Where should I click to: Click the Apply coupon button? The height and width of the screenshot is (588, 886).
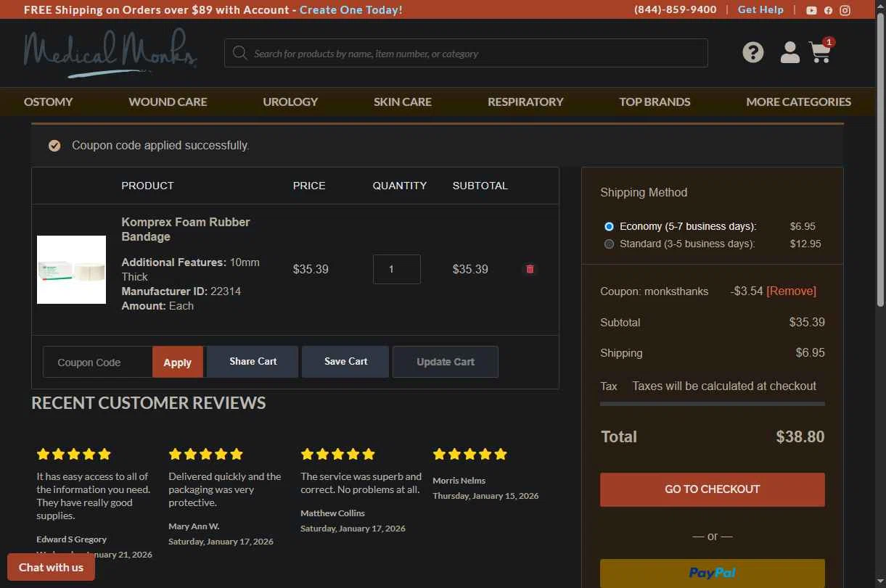click(x=177, y=362)
